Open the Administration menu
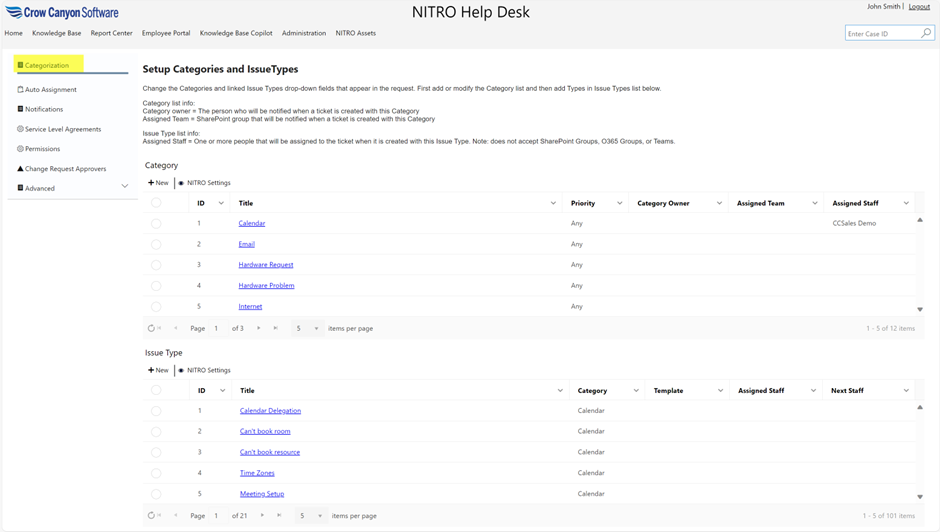This screenshot has width=940, height=532. (x=304, y=33)
